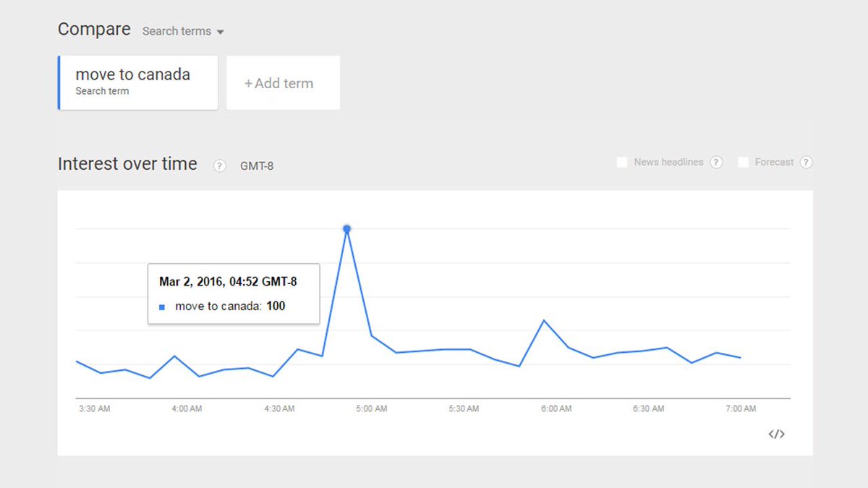868x488 pixels.
Task: Click the 6:30 AM axis label
Action: (648, 408)
